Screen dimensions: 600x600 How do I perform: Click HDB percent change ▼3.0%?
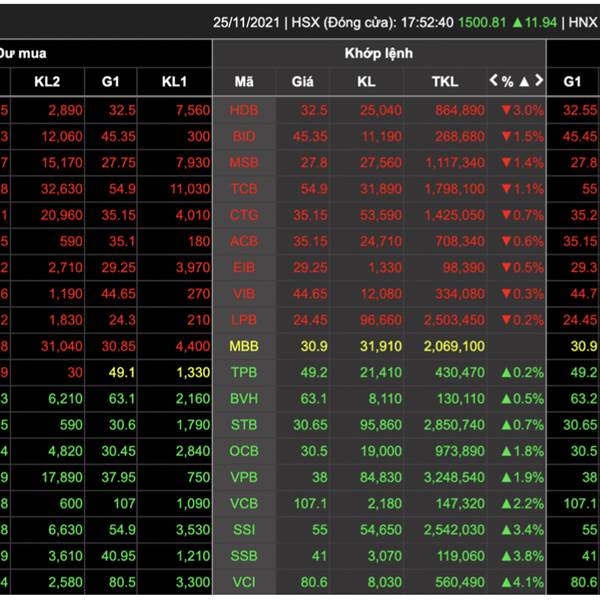[x=522, y=110]
